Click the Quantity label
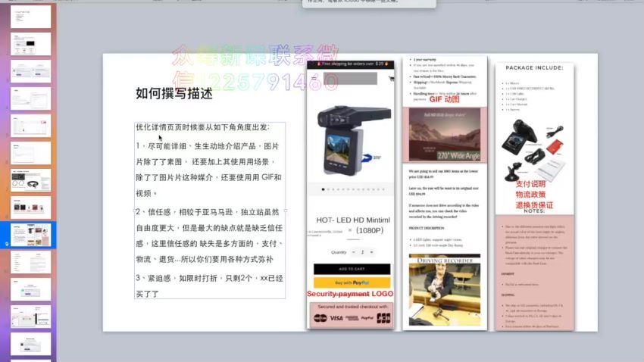The width and height of the screenshot is (644, 362). 339,252
